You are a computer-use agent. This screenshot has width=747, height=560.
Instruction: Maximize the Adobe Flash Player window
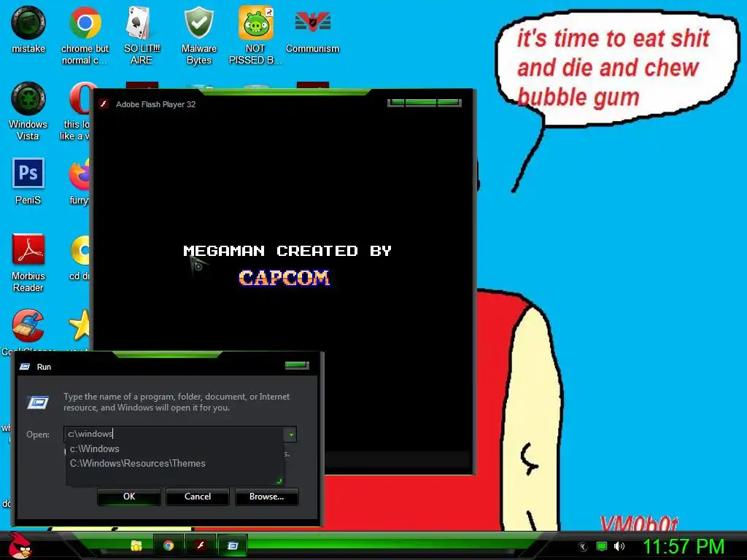[x=421, y=102]
